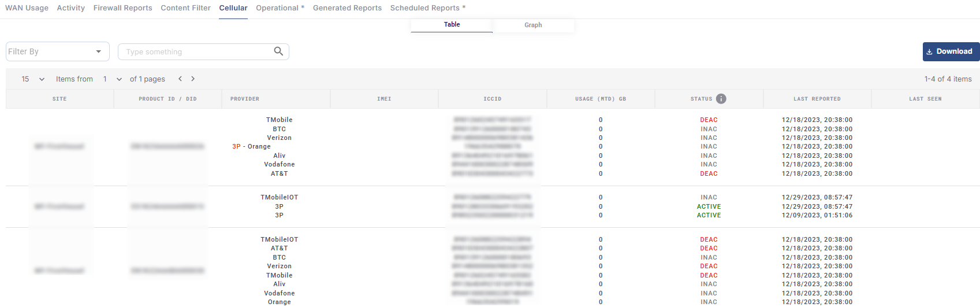Click the search magnifier icon

pyautogui.click(x=278, y=51)
